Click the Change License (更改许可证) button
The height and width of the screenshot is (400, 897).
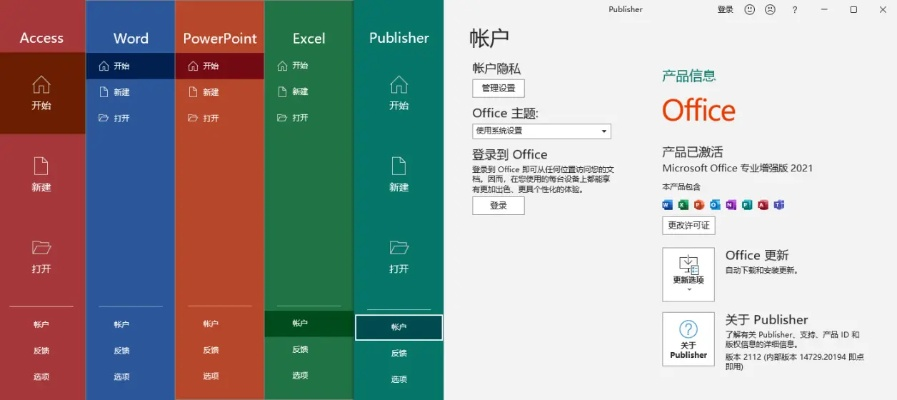688,225
